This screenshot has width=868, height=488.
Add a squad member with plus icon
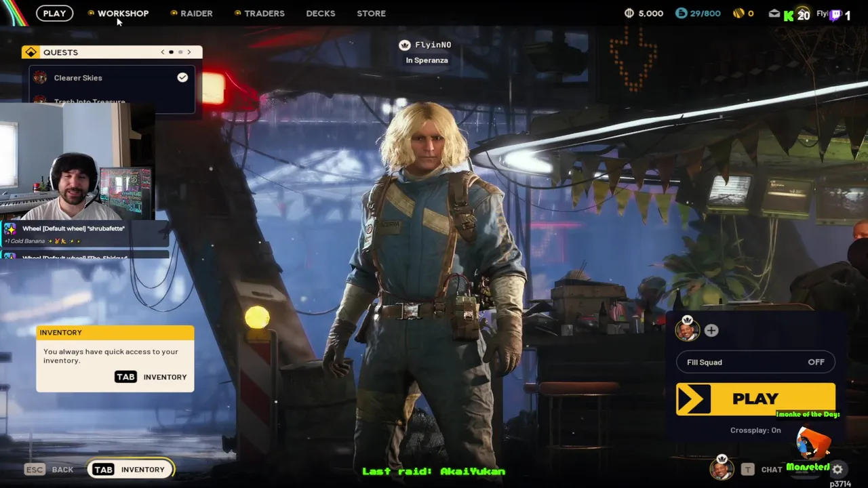click(x=711, y=330)
